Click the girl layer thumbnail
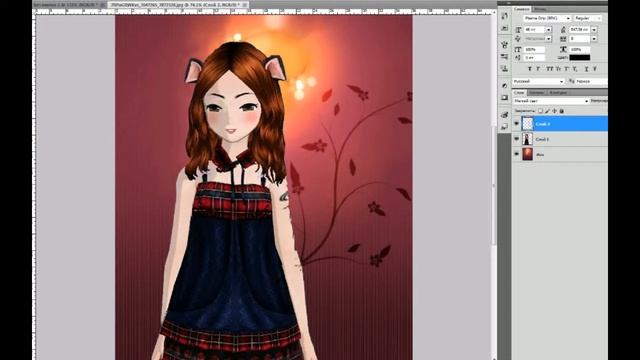This screenshot has width=640, height=360. coord(528,139)
